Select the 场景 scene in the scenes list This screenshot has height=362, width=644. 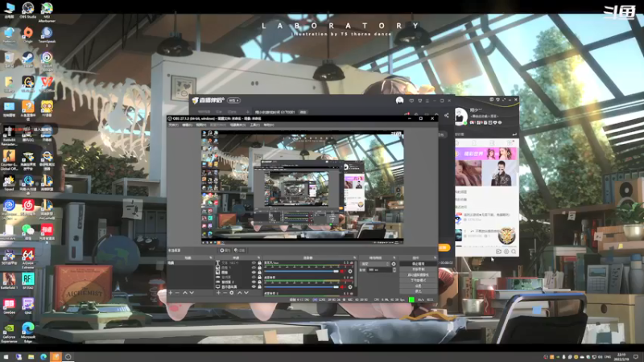[x=191, y=263]
